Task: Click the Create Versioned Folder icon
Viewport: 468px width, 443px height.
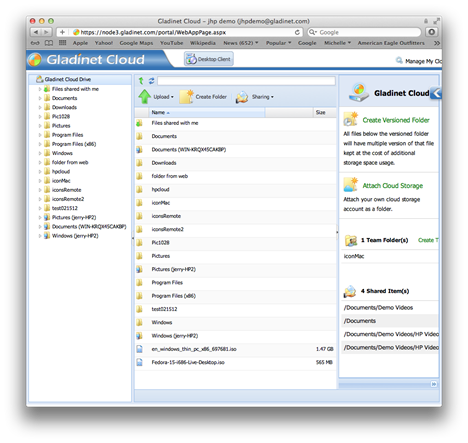Action: pyautogui.click(x=351, y=119)
